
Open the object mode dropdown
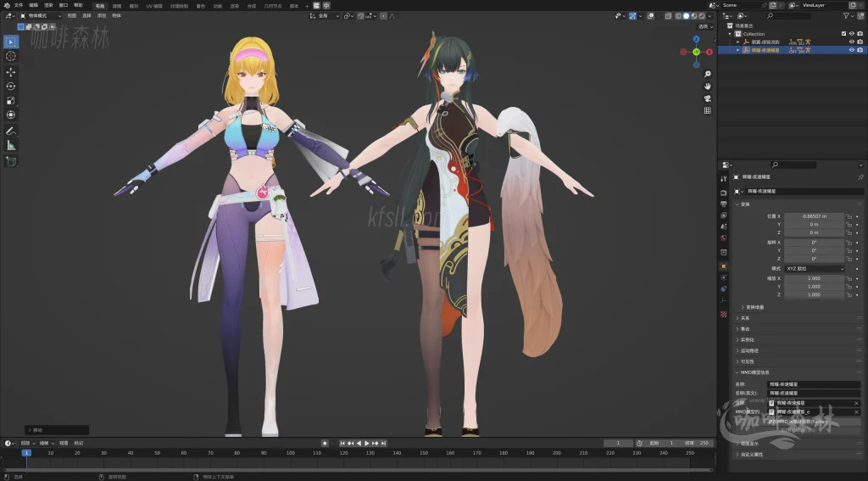[x=41, y=16]
